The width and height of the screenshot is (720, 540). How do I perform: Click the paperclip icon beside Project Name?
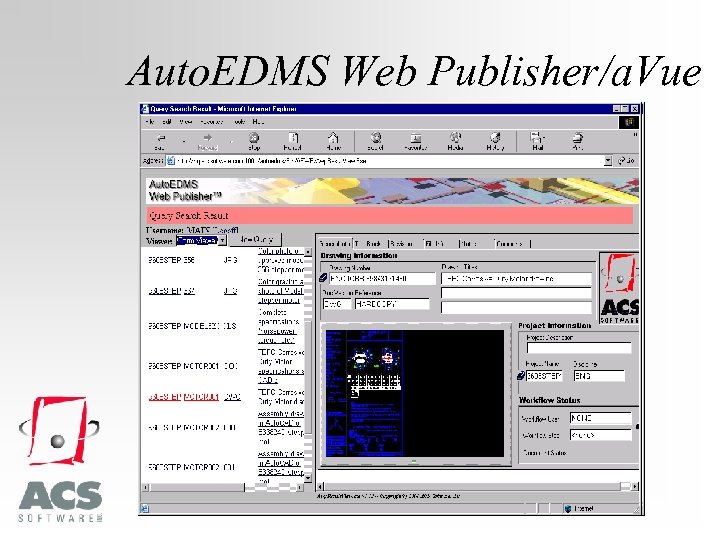tap(521, 376)
